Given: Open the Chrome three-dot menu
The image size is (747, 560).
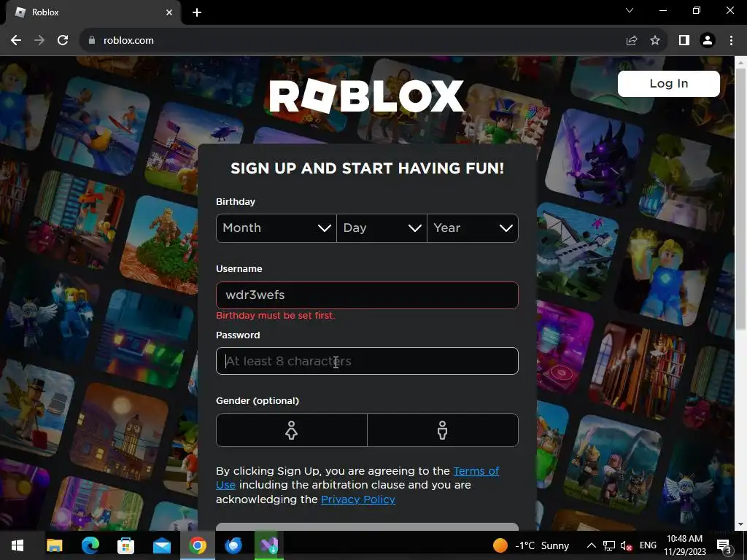Looking at the screenshot, I should 731,41.
